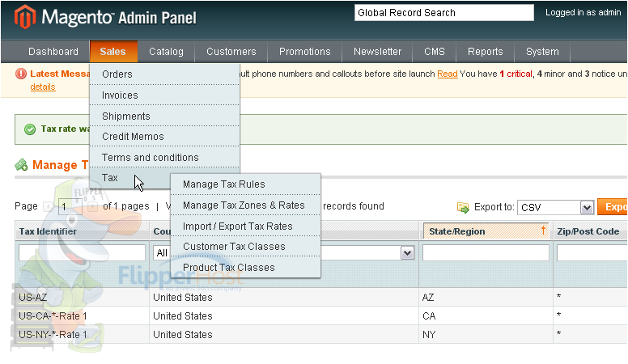Open the Catalog menu
This screenshot has height=364, width=628.
(x=166, y=52)
